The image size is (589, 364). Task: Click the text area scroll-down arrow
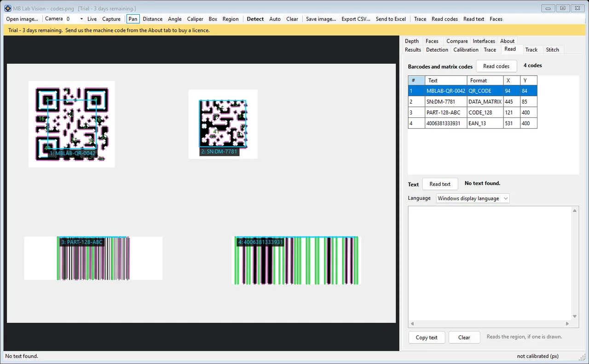pos(575,317)
